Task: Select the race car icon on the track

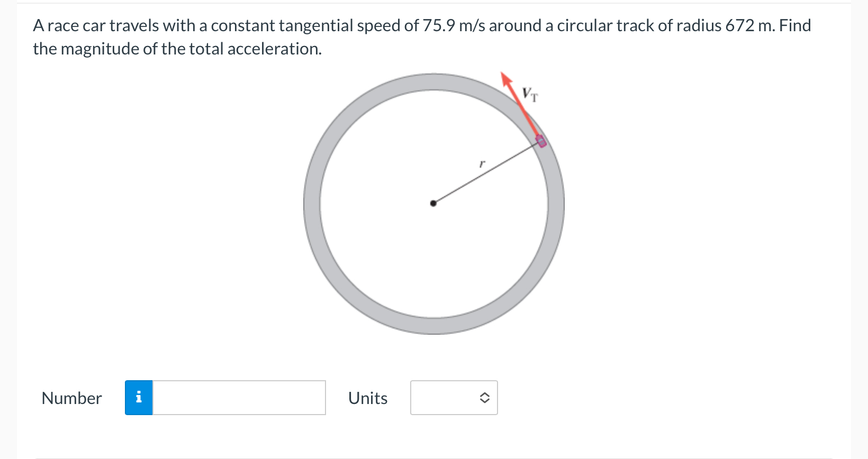Action: (x=540, y=141)
